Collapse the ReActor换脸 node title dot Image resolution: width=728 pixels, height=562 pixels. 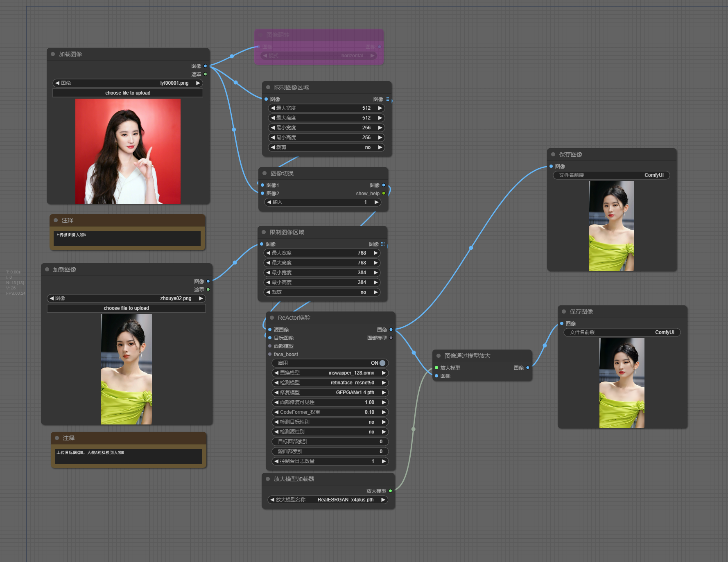(x=272, y=318)
